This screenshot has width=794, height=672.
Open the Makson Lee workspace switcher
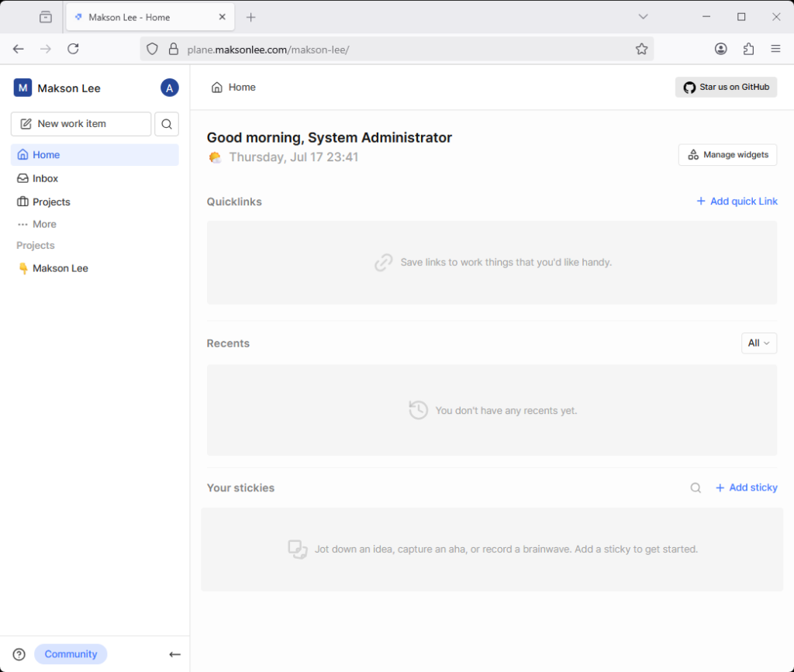[x=57, y=88]
